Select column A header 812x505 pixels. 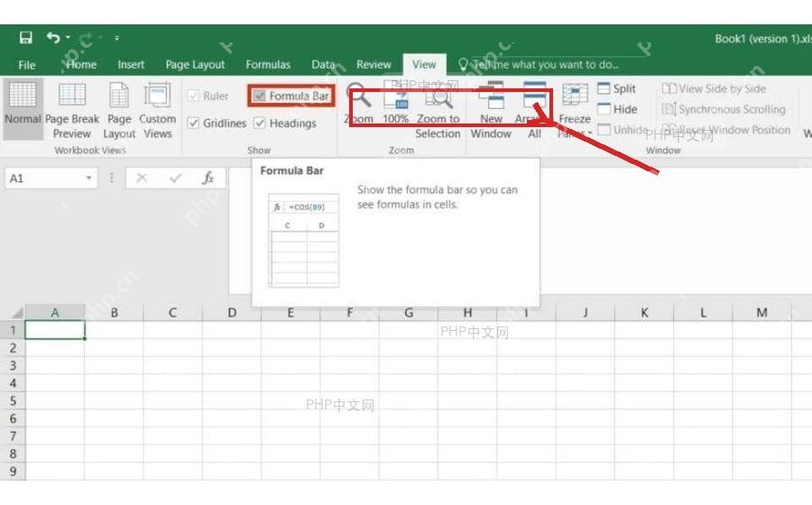55,313
